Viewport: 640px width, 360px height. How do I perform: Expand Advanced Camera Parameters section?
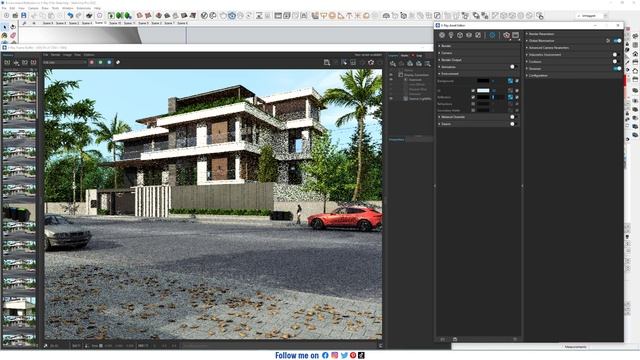573,48
